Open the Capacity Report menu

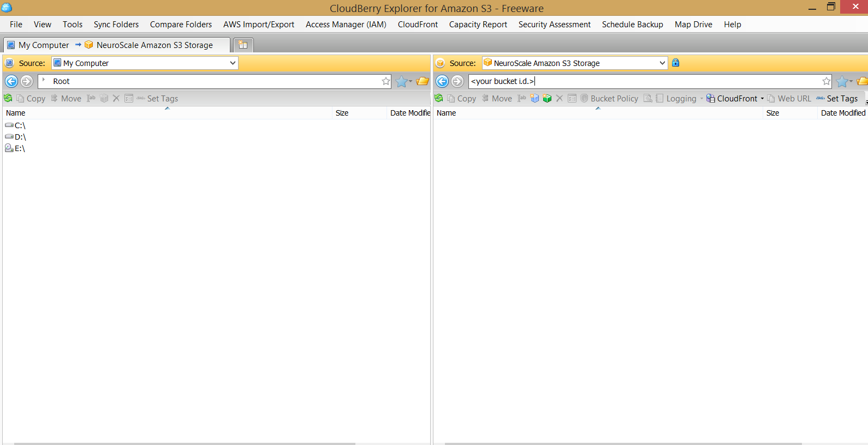click(478, 25)
